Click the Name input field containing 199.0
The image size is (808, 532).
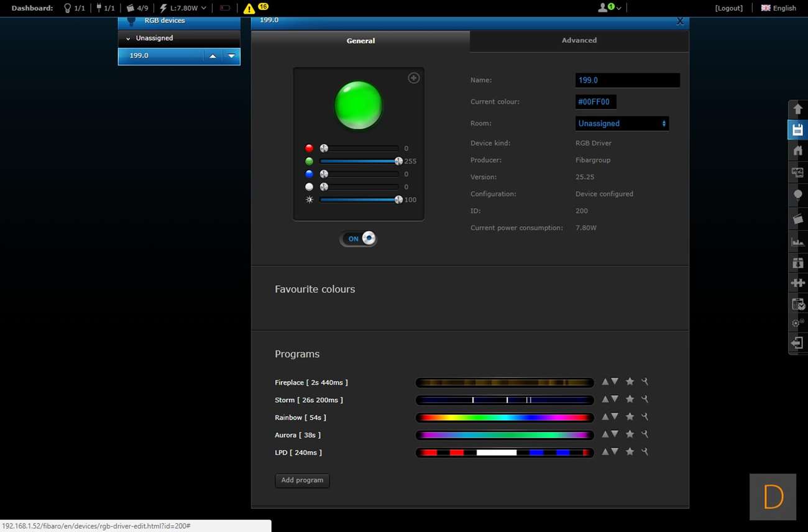point(627,80)
